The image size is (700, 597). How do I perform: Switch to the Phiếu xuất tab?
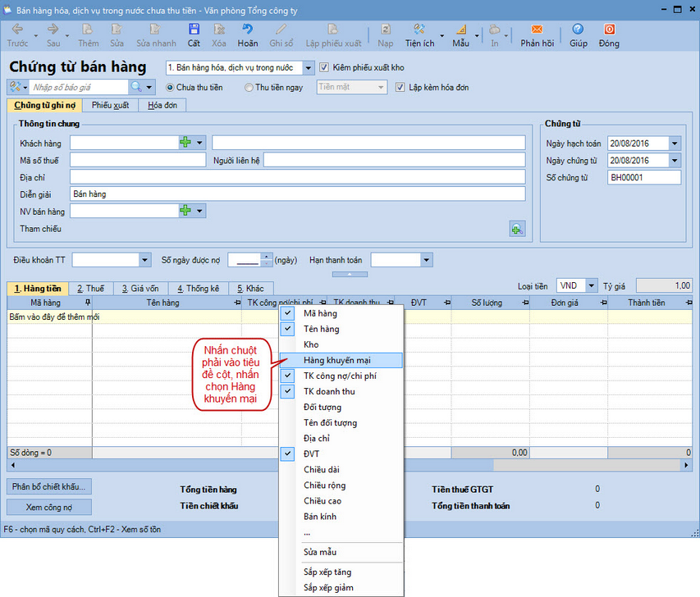[x=110, y=105]
